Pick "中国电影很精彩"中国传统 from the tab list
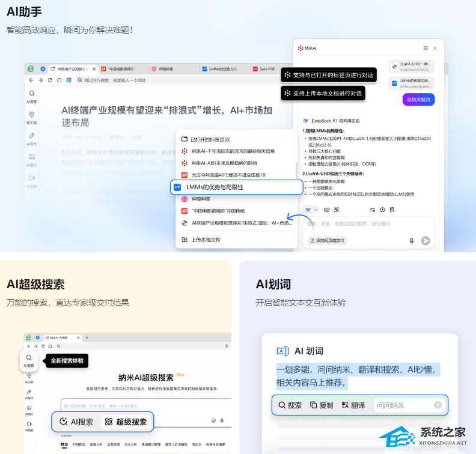This screenshot has width=476, height=454. (x=213, y=211)
